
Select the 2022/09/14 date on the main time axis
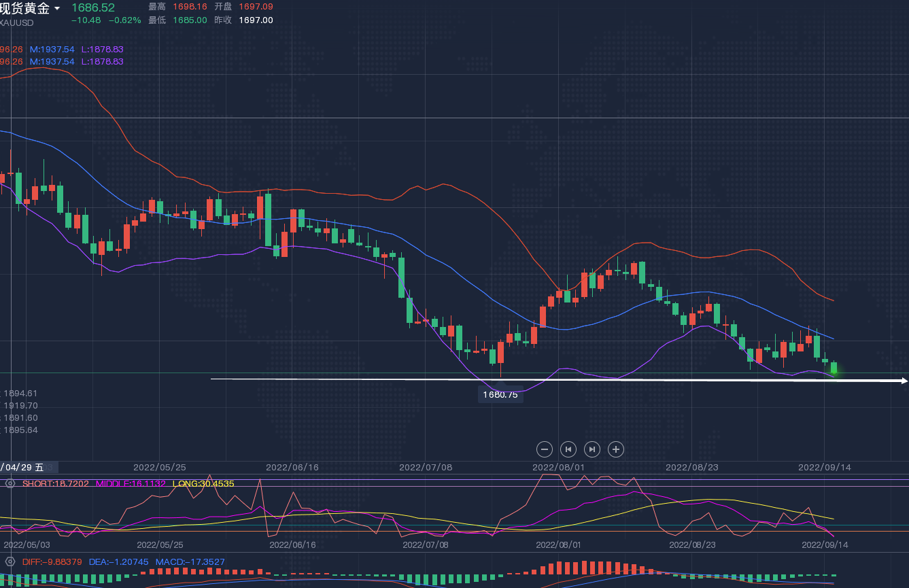[824, 467]
